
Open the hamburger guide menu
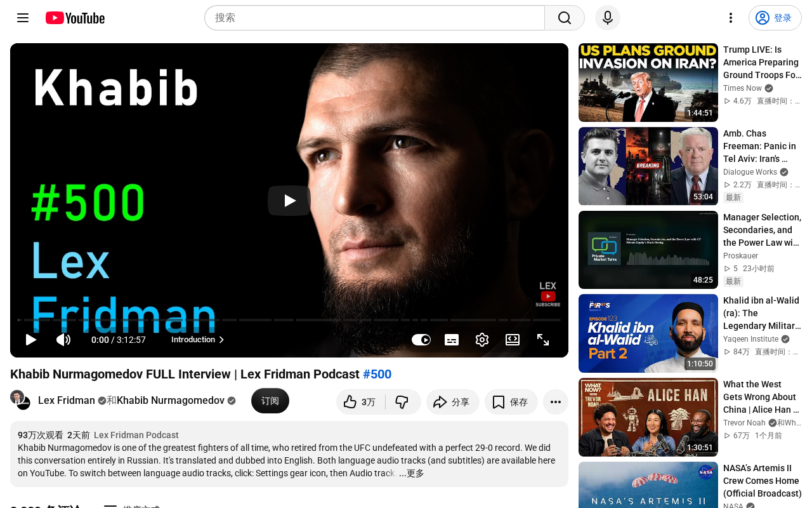tap(23, 18)
